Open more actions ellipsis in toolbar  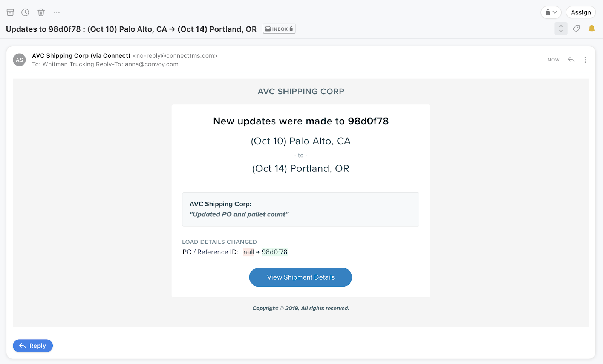click(x=57, y=12)
